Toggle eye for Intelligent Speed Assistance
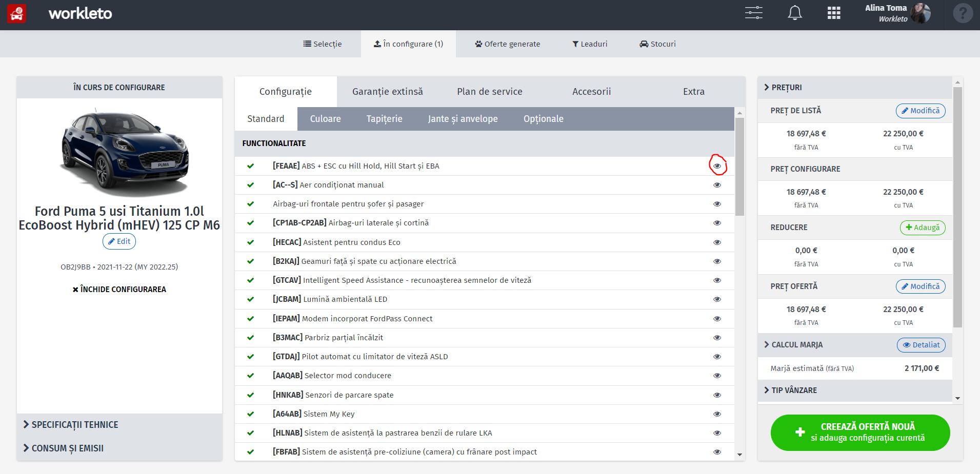The width and height of the screenshot is (980, 474). pyautogui.click(x=717, y=280)
